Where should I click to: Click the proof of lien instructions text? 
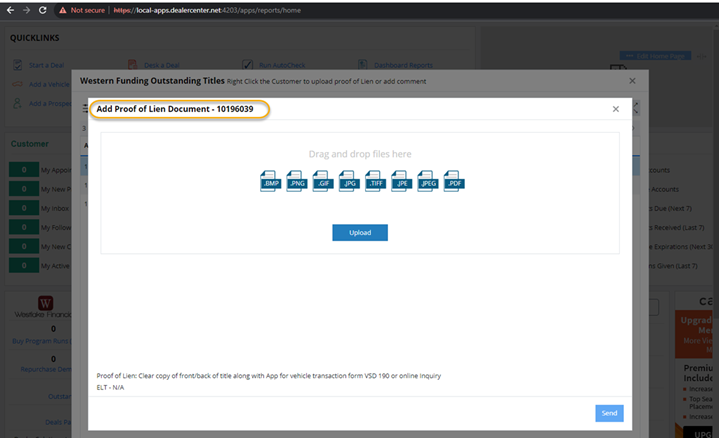pos(269,376)
